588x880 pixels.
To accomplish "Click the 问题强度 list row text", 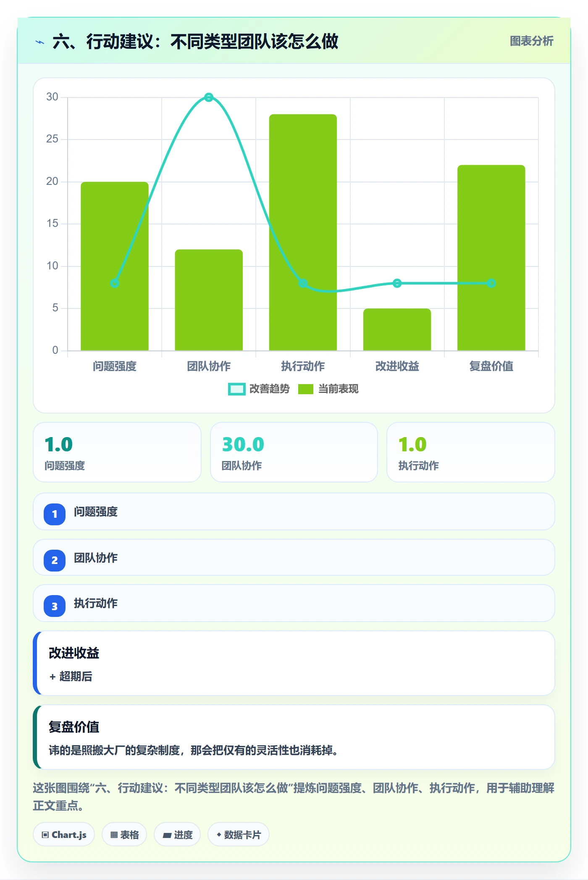I will point(96,512).
